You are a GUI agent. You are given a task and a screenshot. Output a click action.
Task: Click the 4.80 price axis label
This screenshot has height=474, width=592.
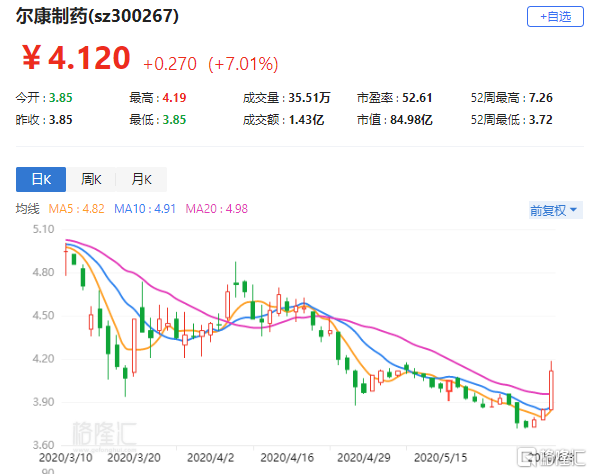click(x=43, y=272)
